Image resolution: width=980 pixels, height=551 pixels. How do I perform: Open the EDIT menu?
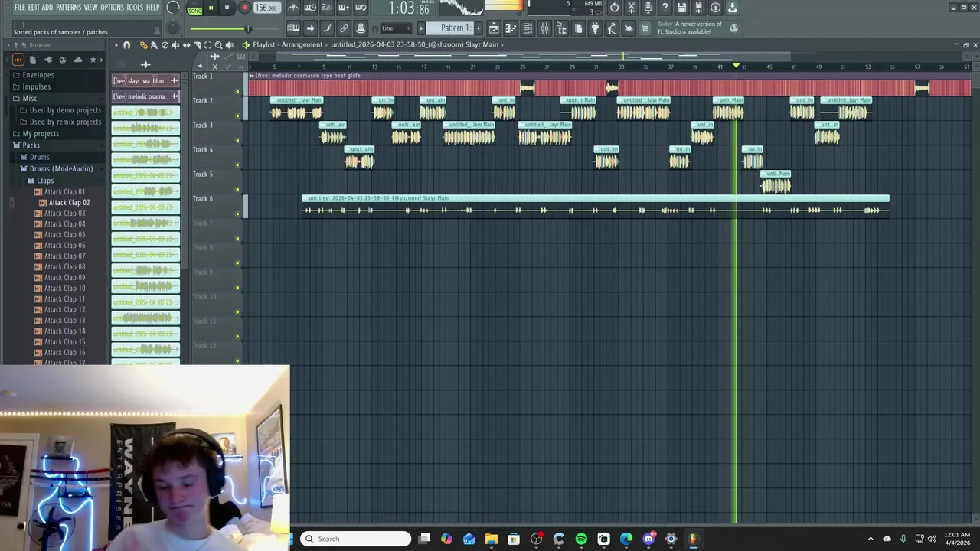[x=34, y=8]
